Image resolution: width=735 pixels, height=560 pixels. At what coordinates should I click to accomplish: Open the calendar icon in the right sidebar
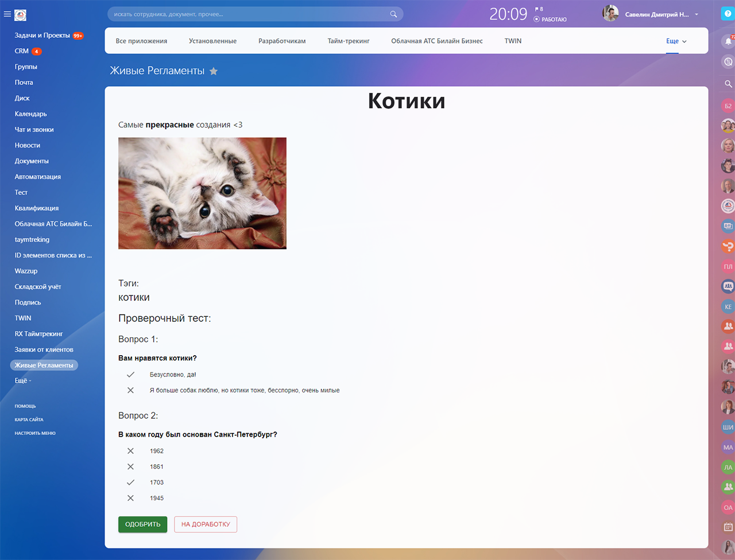click(728, 527)
